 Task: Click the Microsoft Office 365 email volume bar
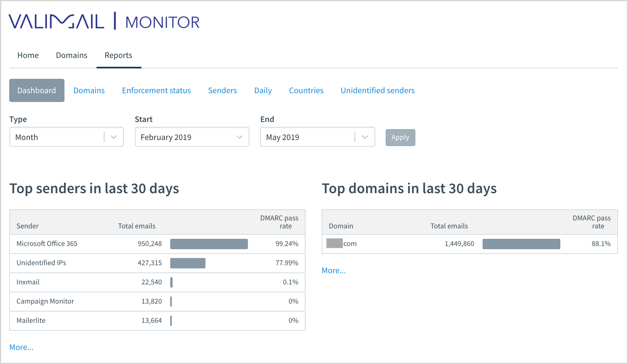pyautogui.click(x=209, y=244)
